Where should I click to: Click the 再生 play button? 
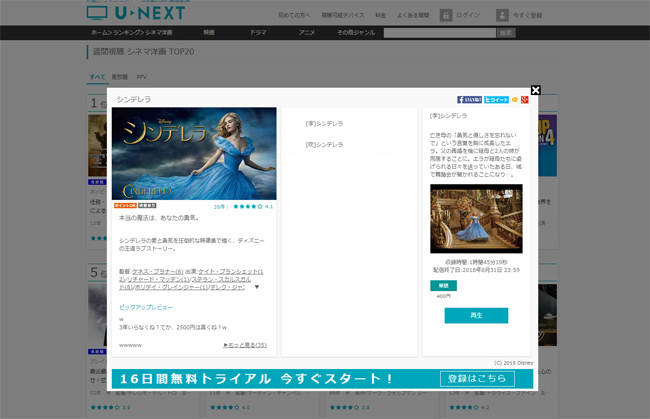pyautogui.click(x=476, y=315)
